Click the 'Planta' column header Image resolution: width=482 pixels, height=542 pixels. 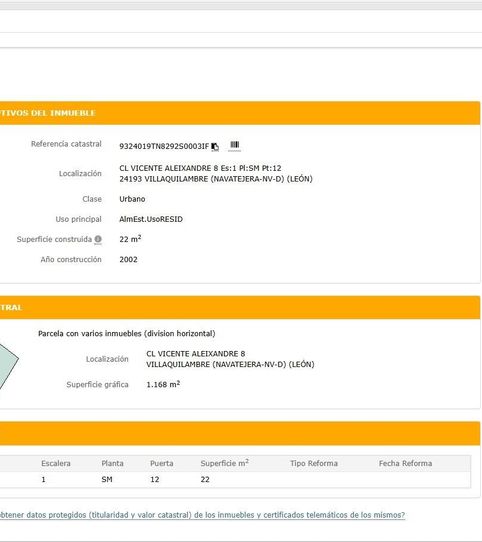coord(112,464)
